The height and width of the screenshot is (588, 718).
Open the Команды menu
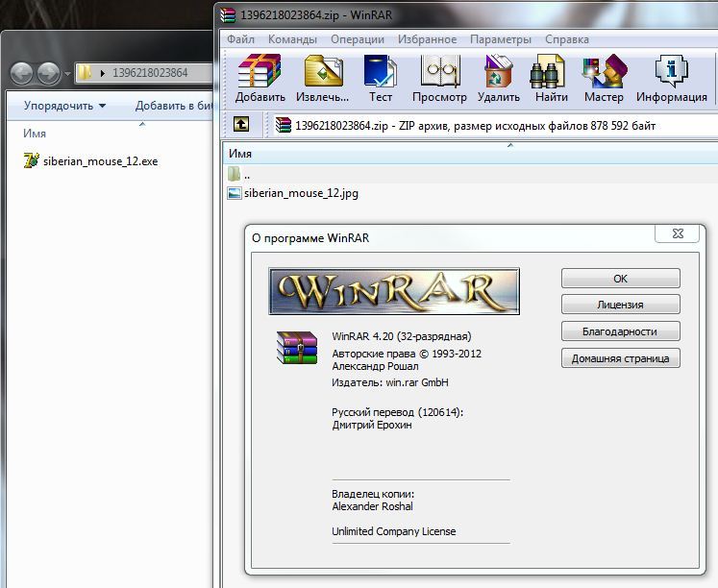tap(292, 39)
